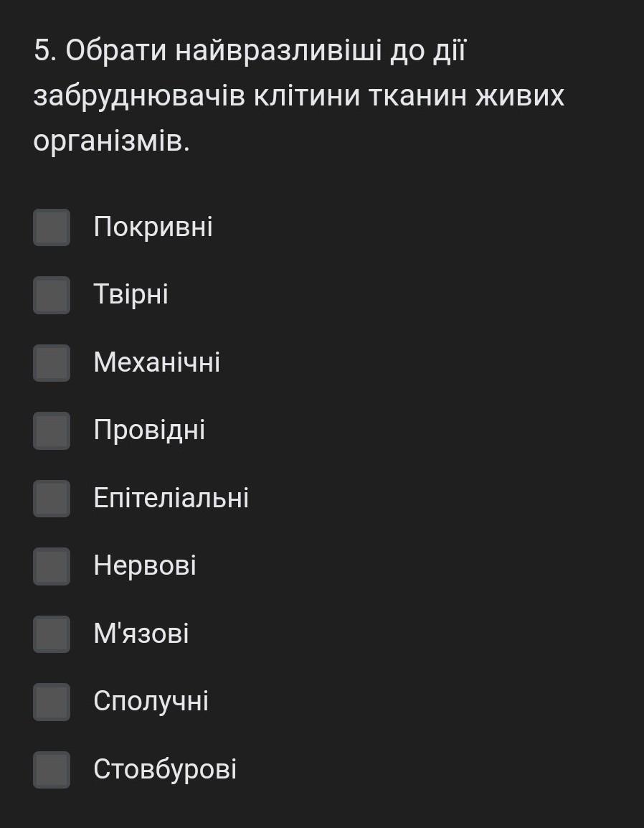Check the Нервові checkbox
The height and width of the screenshot is (828, 644).
coord(52,566)
